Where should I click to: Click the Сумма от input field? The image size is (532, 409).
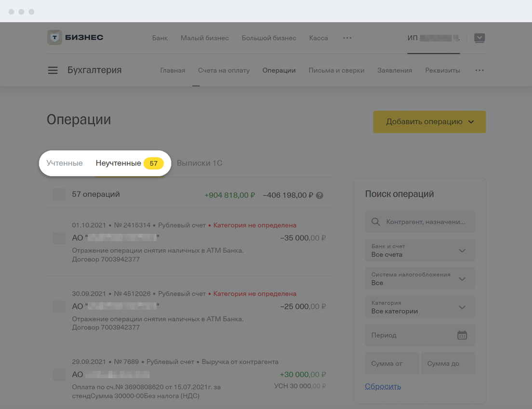(391, 364)
